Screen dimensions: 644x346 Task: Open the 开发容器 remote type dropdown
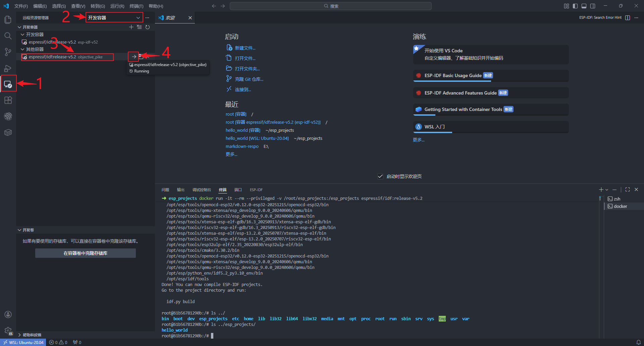(x=114, y=18)
